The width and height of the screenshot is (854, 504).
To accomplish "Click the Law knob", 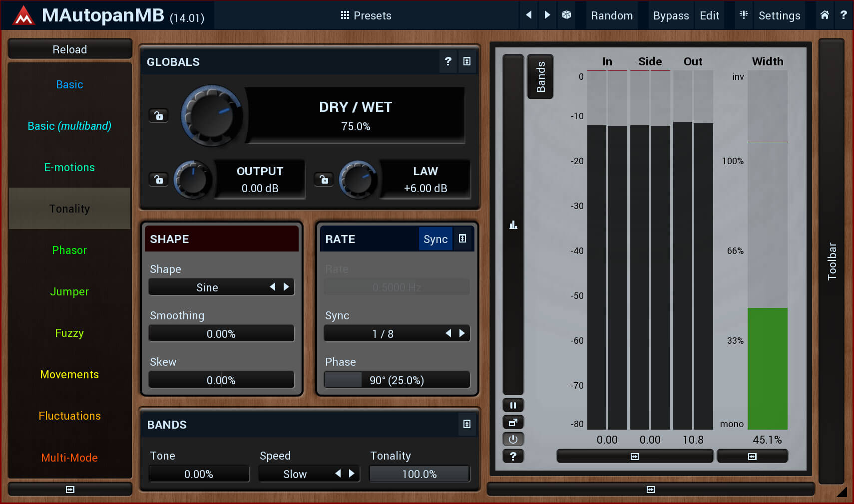I will pos(358,180).
